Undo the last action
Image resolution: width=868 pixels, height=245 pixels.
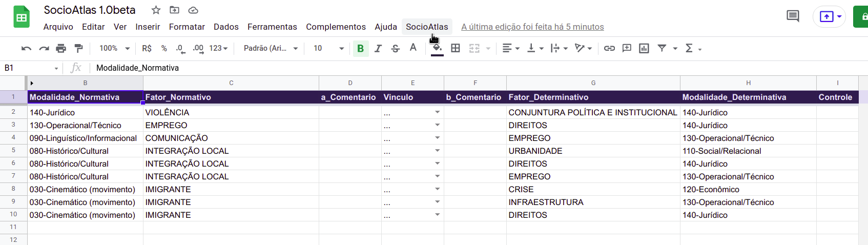(26, 48)
